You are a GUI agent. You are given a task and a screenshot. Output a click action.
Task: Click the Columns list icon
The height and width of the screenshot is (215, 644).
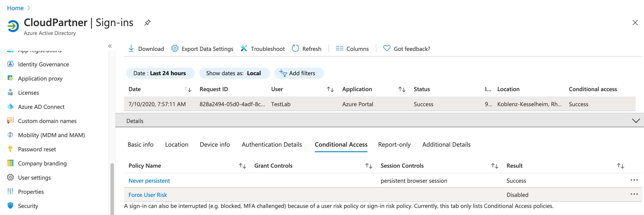(x=339, y=48)
